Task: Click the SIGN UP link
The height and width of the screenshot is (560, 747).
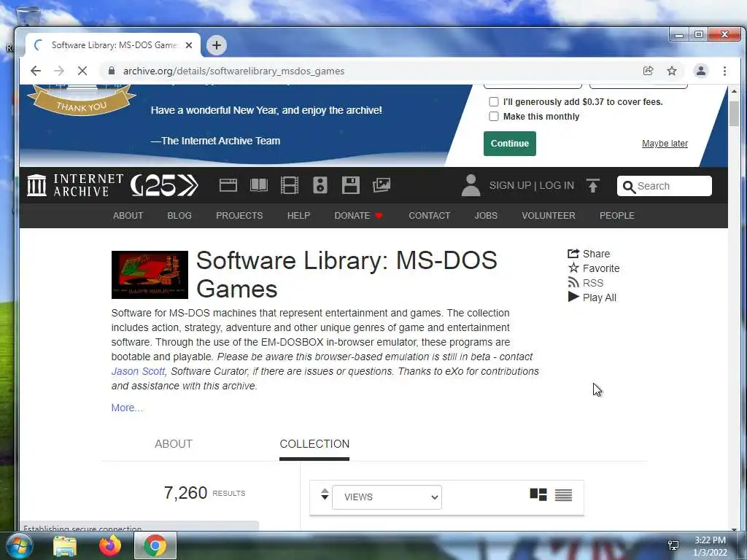Action: tap(510, 185)
